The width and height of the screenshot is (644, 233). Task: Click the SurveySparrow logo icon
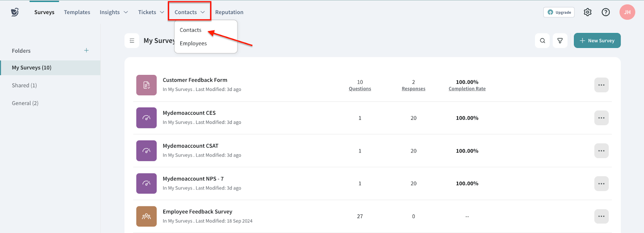15,12
